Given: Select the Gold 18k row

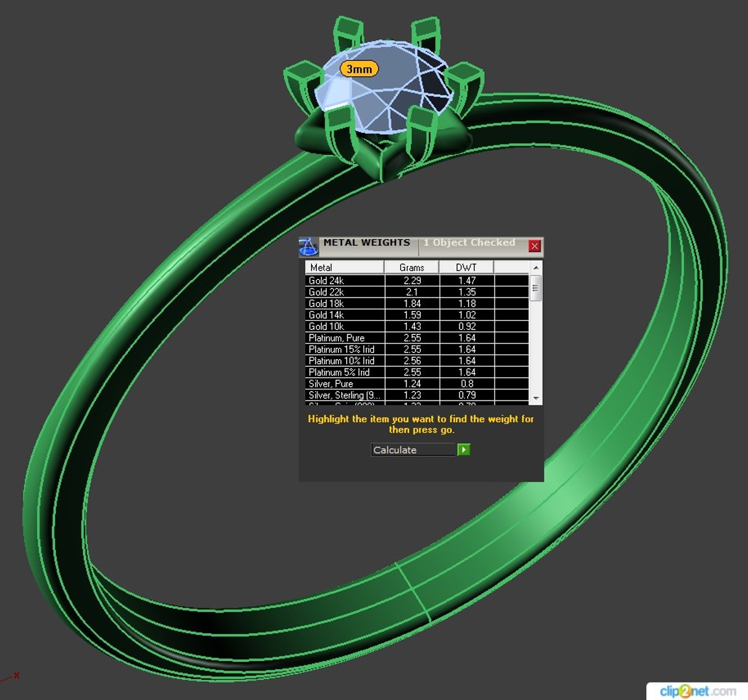Looking at the screenshot, I should [417, 303].
